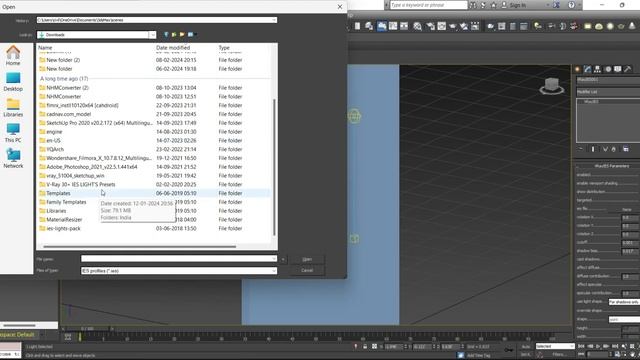640x360 pixels.
Task: Open the Selected key filter dropdown
Action: [x=555, y=346]
